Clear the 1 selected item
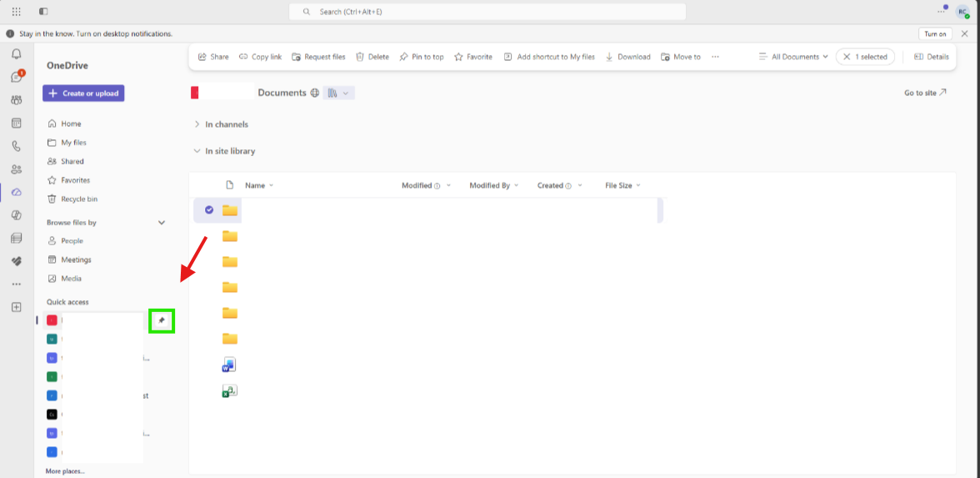Viewport: 980px width, 478px height. [x=865, y=57]
